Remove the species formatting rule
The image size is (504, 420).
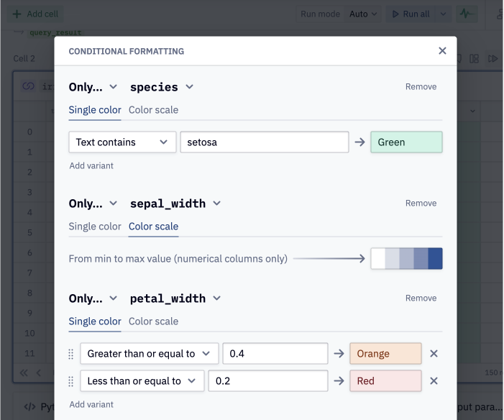(421, 87)
